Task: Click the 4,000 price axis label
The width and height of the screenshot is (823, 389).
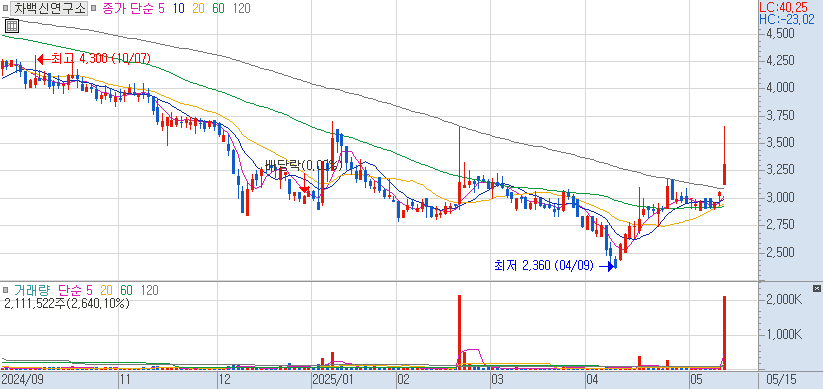Action: [x=780, y=88]
